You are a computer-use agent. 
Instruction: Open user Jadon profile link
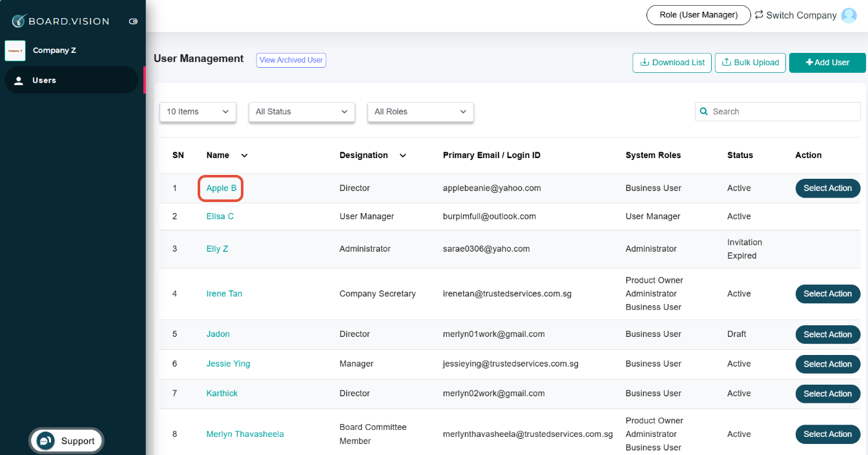[218, 334]
